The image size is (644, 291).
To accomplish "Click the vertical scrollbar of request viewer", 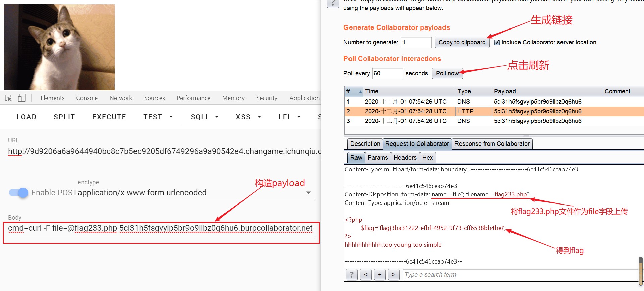I will pos(641,271).
